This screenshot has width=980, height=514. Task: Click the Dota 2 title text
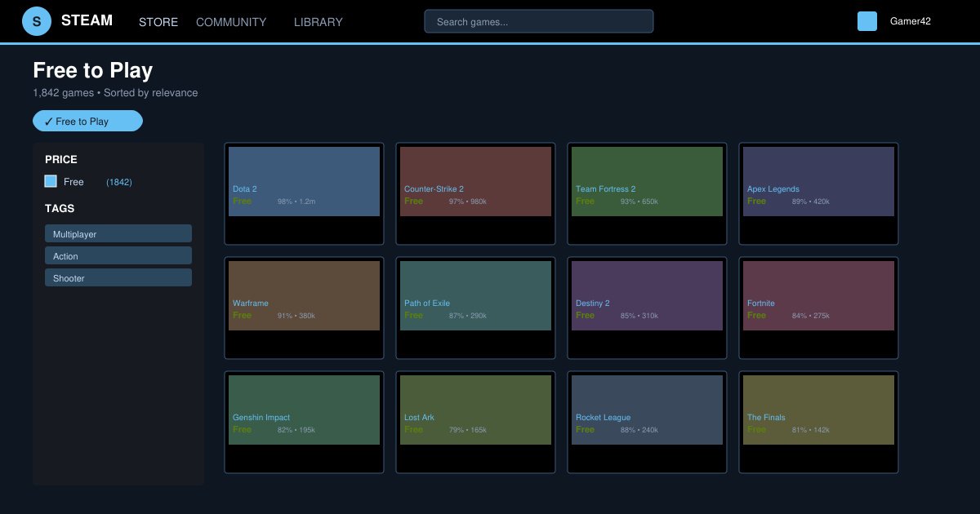244,189
